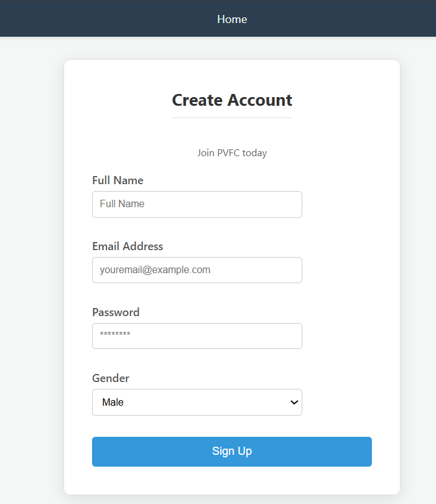Viewport: 436px width, 504px height.
Task: Focus the Full Name input field
Action: 197,204
